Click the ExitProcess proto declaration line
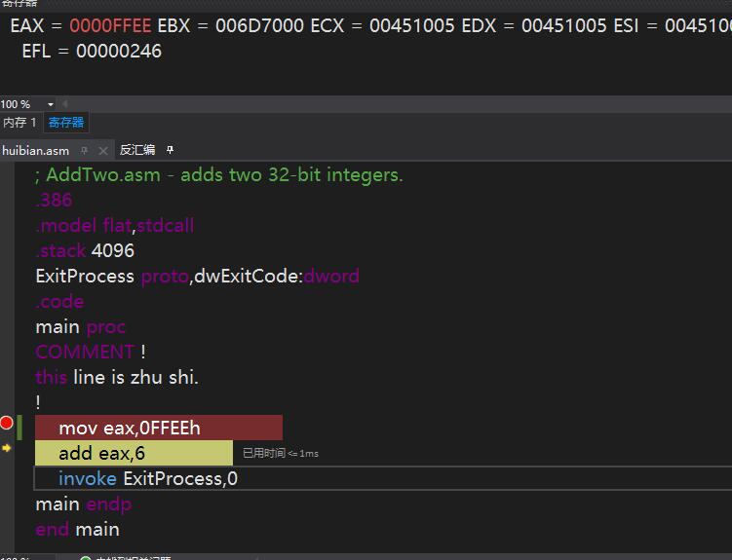 coord(198,277)
